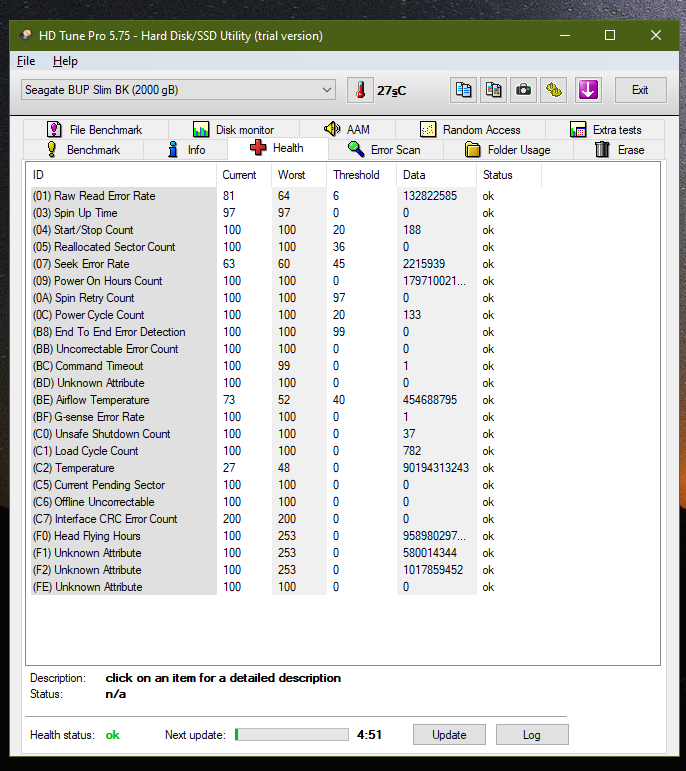Sort by the Current column header
Image resolution: width=686 pixels, height=771 pixels.
(244, 175)
